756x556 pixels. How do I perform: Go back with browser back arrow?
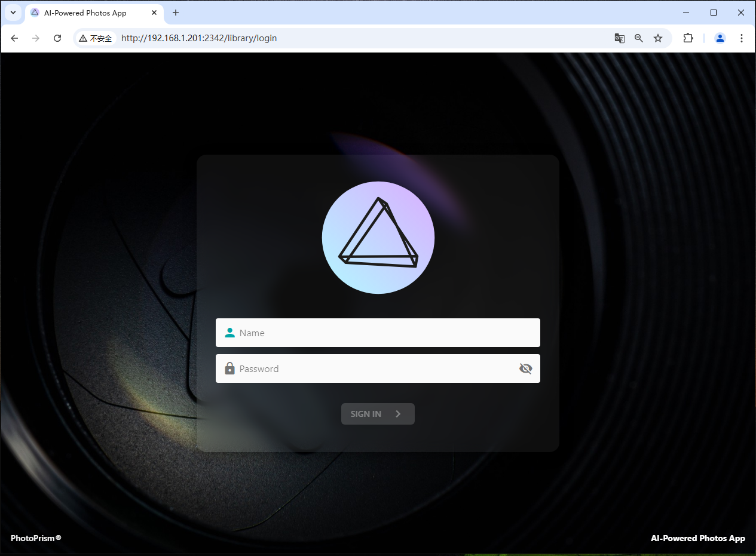pyautogui.click(x=14, y=38)
